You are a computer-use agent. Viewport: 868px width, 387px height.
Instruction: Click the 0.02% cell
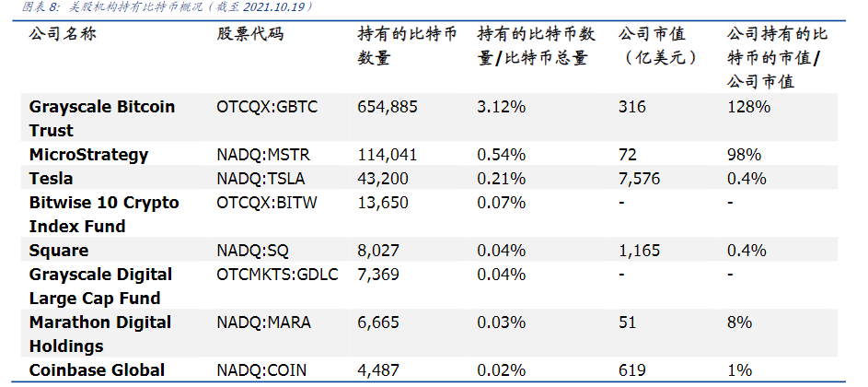pos(501,369)
